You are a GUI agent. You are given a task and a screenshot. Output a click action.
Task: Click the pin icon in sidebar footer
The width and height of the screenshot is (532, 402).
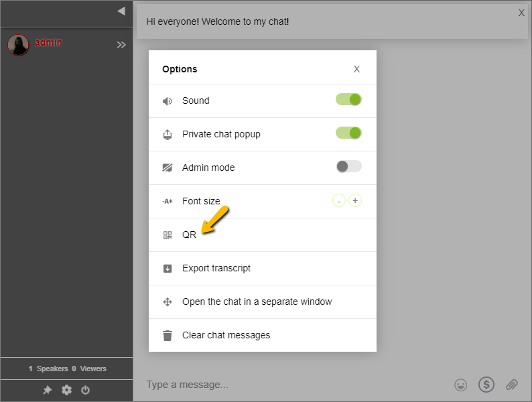tap(48, 390)
